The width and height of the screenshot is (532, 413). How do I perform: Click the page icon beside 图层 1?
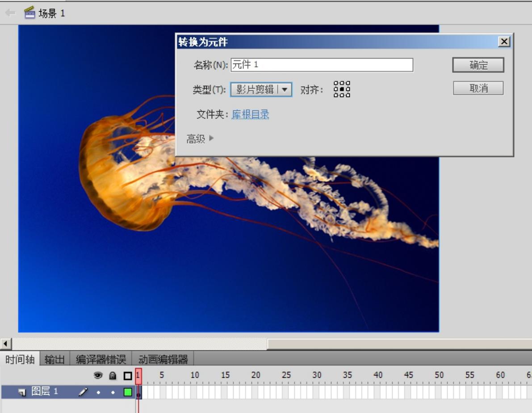(x=22, y=392)
